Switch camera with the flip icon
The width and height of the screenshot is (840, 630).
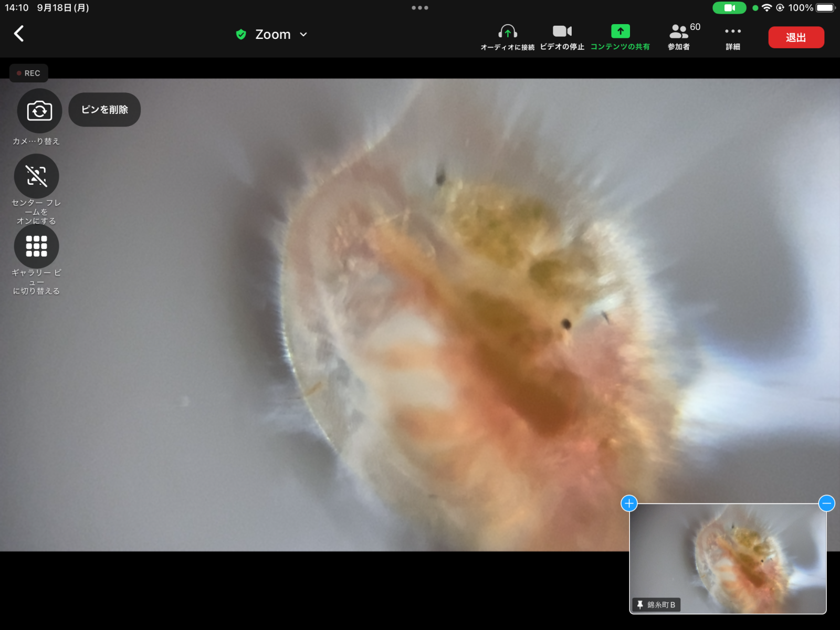coord(39,111)
